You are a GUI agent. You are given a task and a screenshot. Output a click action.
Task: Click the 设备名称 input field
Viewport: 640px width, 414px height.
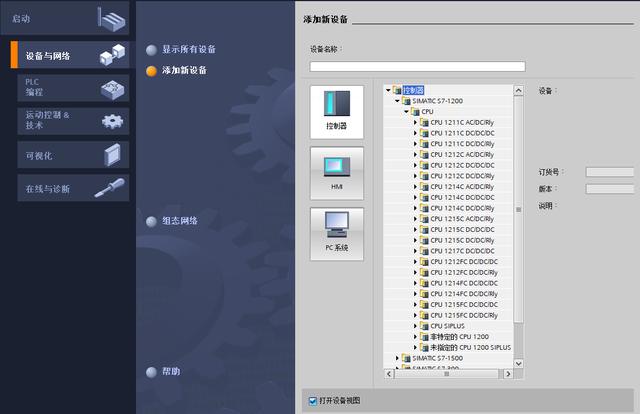coord(418,67)
